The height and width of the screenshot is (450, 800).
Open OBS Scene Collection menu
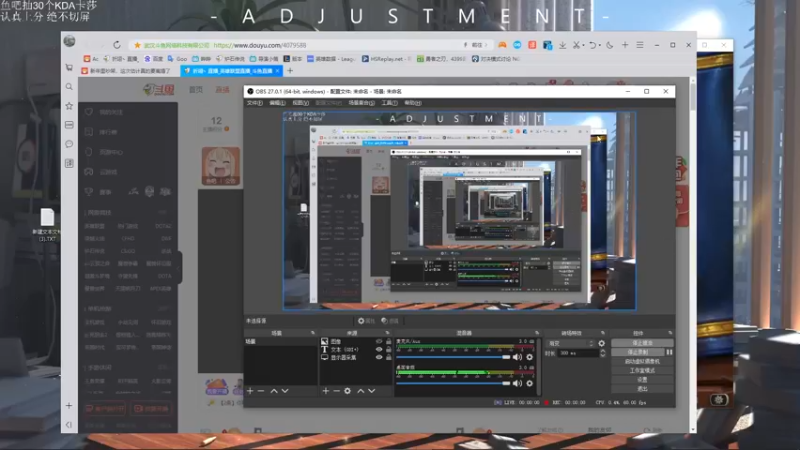(x=361, y=103)
